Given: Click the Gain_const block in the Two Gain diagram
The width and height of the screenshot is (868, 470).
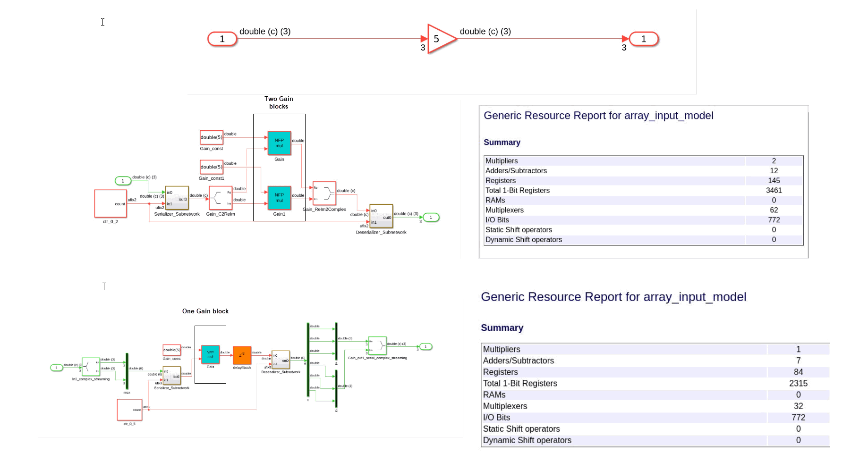Looking at the screenshot, I should [212, 137].
